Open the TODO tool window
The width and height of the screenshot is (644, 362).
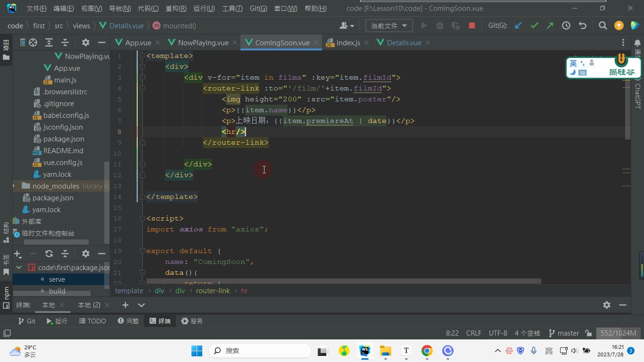(x=92, y=321)
